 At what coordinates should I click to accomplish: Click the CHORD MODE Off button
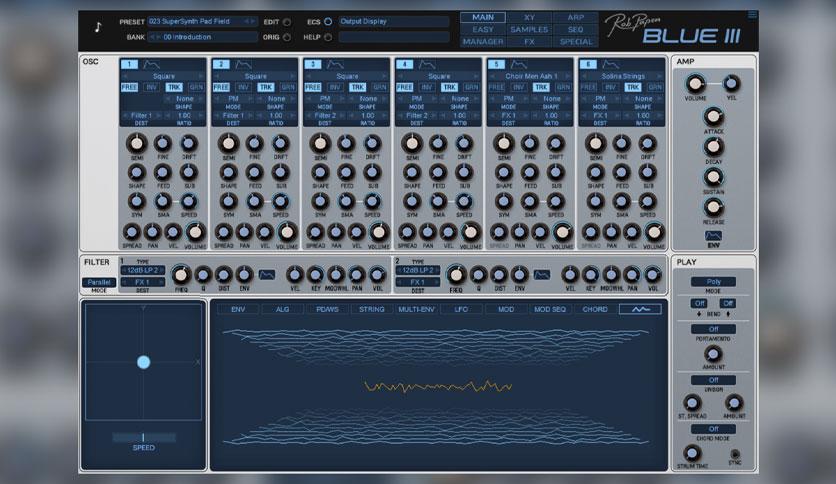click(713, 429)
